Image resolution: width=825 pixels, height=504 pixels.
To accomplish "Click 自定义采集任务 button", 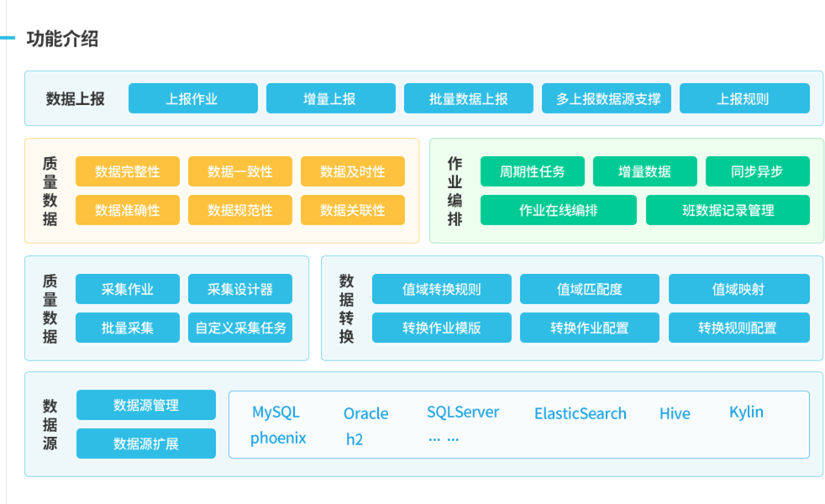I will coord(240,328).
